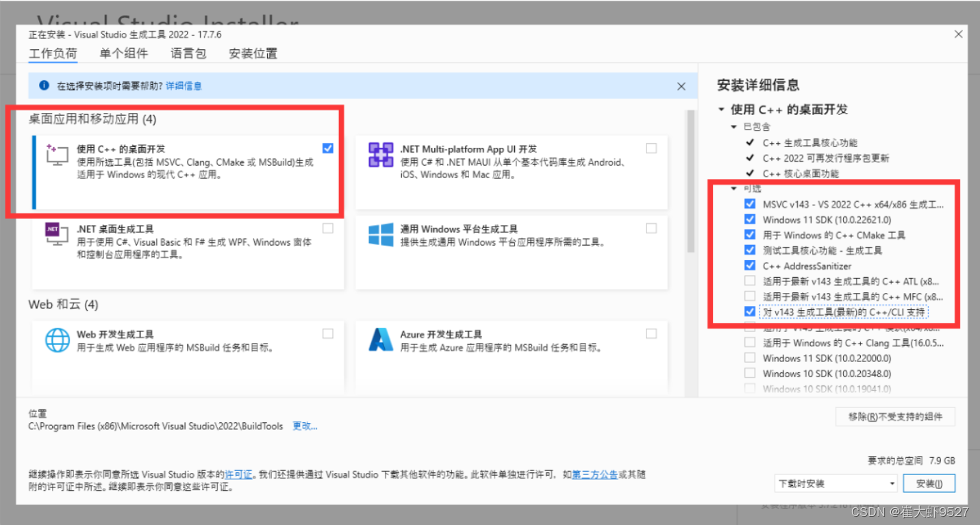Viewport: 980px width, 525px height.
Task: Enable .NET 桌面生成工具 workload checkbox
Action: 327,228
